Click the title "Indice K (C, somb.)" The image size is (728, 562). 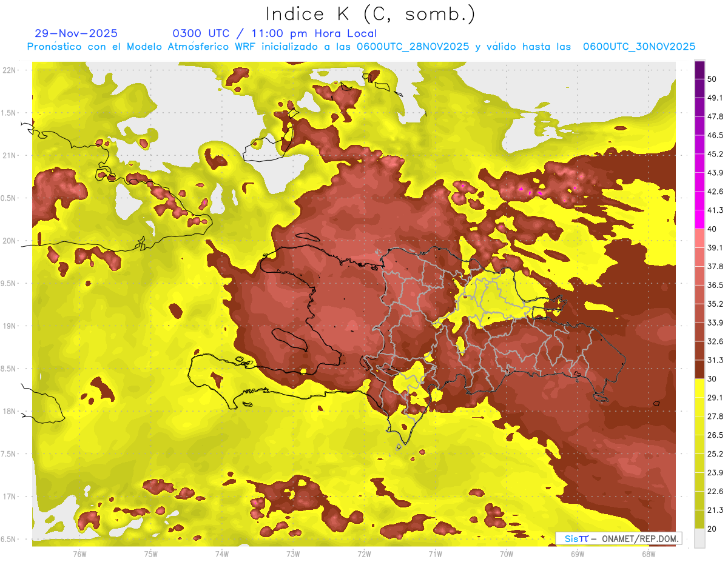coord(370,15)
